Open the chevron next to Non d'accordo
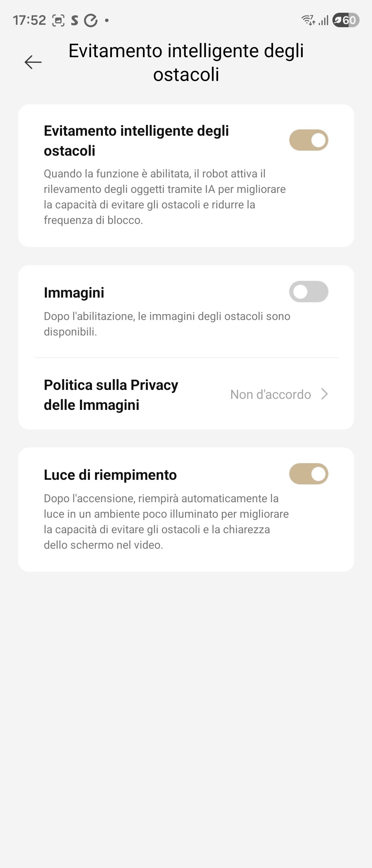Viewport: 372px width, 868px height. click(x=324, y=394)
